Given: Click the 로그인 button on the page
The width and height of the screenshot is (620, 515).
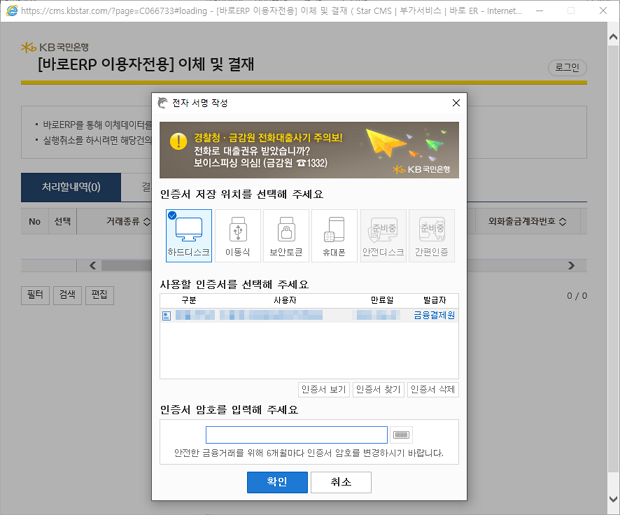Looking at the screenshot, I should click(567, 68).
